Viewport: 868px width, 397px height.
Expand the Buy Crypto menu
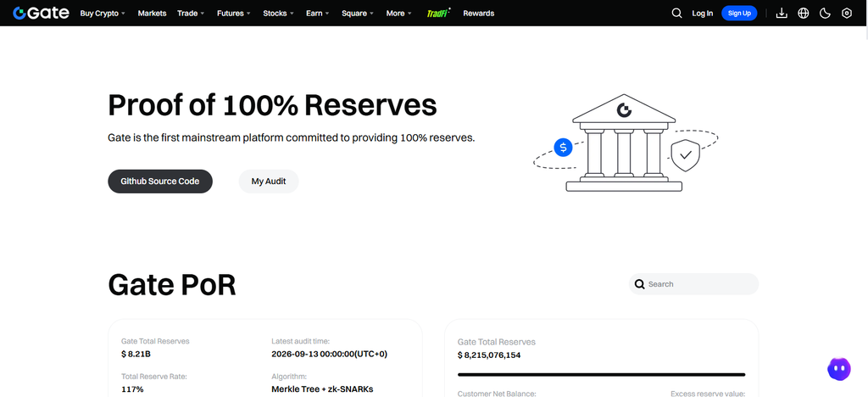coord(103,14)
